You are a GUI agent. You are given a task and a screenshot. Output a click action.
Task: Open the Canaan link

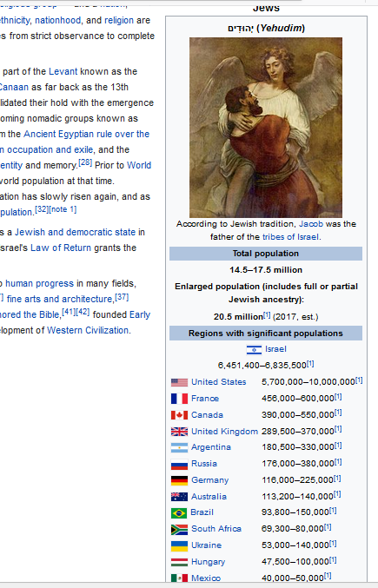click(14, 87)
